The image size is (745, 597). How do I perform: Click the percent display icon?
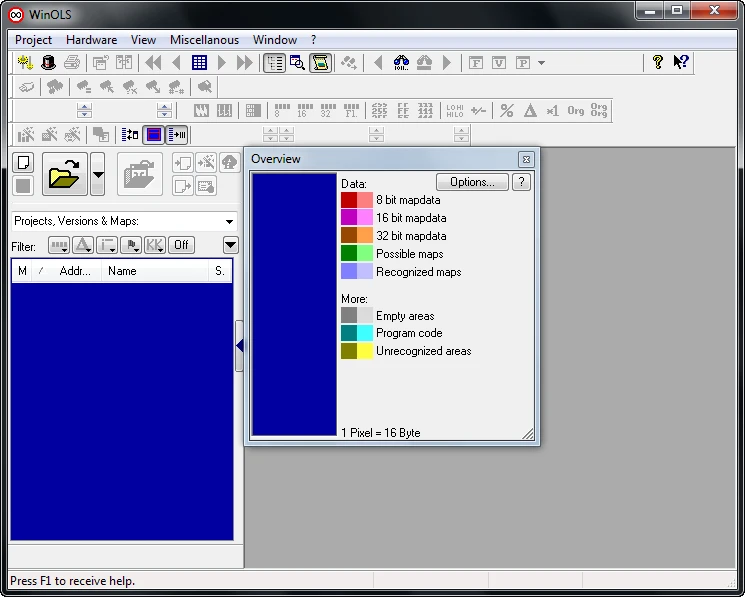[x=506, y=111]
